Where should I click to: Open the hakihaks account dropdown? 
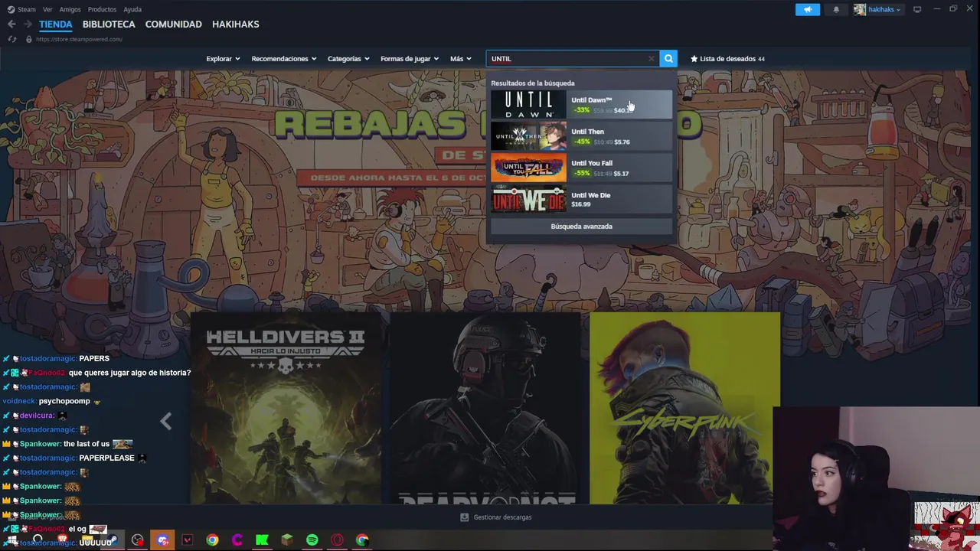click(884, 9)
